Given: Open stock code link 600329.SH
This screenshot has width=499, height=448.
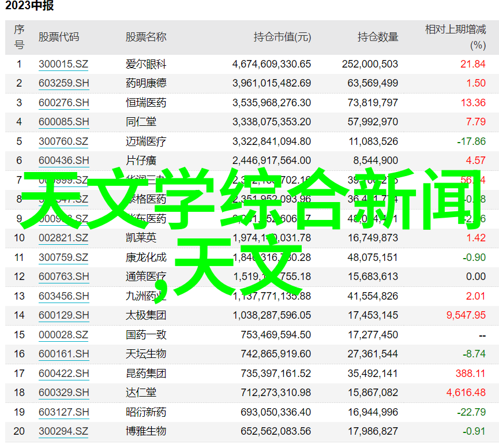Looking at the screenshot, I should pyautogui.click(x=63, y=393).
